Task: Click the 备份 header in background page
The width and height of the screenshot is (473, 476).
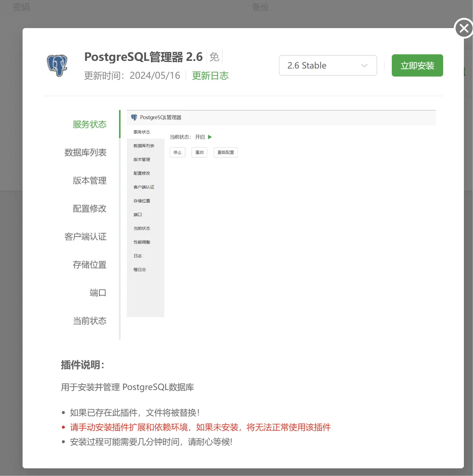Action: (x=260, y=7)
